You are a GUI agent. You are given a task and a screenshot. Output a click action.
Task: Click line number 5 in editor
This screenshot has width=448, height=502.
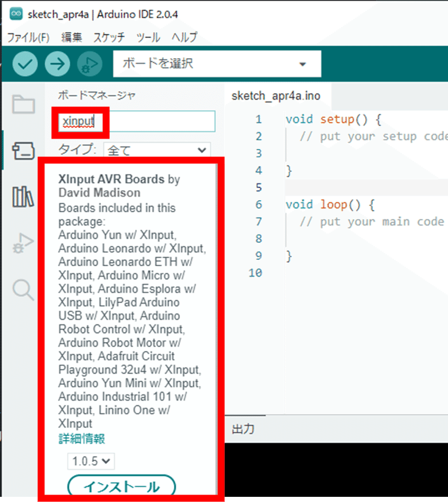point(258,187)
